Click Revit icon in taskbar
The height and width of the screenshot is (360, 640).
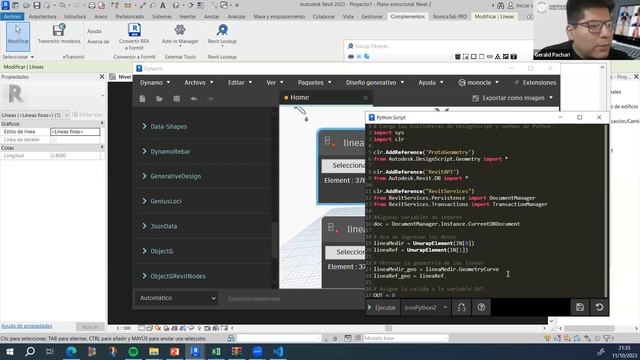pyautogui.click(x=195, y=351)
